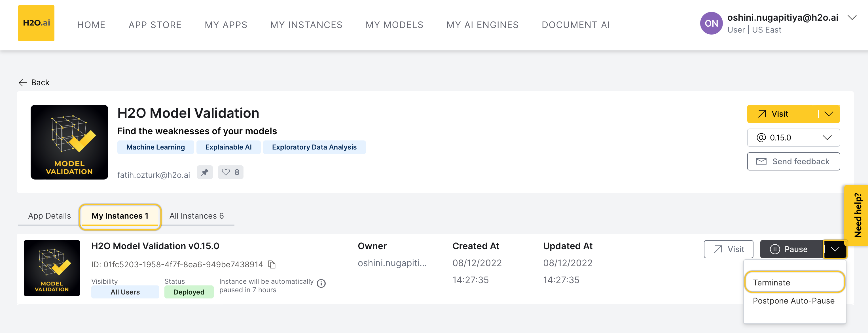This screenshot has width=868, height=333.
Task: Expand the user account dropdown chevron
Action: [x=852, y=18]
